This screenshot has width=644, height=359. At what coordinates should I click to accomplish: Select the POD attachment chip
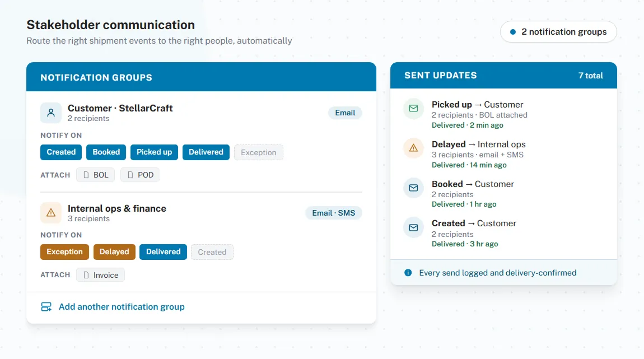pos(140,175)
